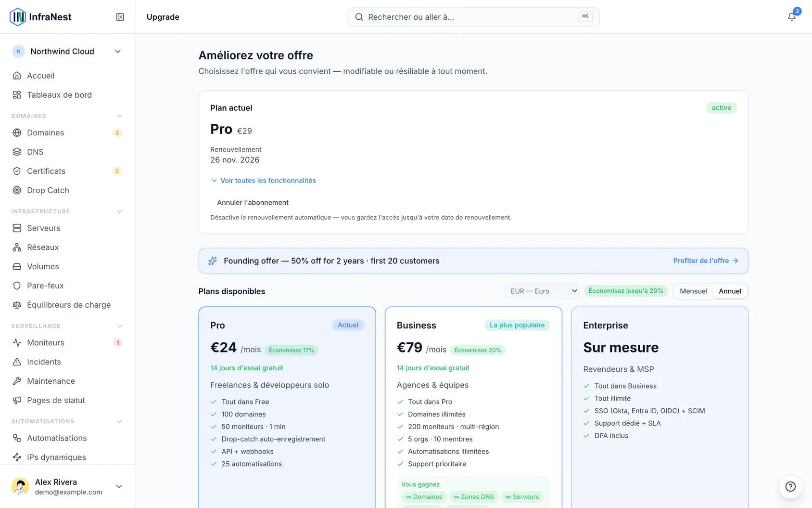Click the Moniteurs activity icon

click(x=17, y=342)
